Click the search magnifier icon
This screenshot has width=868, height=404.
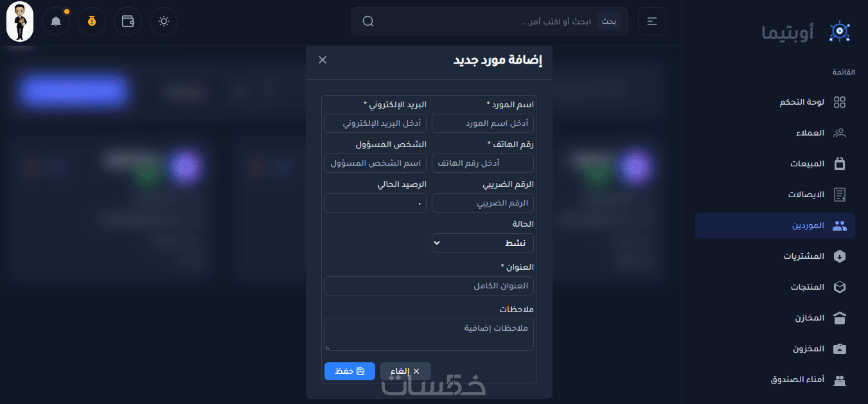[368, 21]
